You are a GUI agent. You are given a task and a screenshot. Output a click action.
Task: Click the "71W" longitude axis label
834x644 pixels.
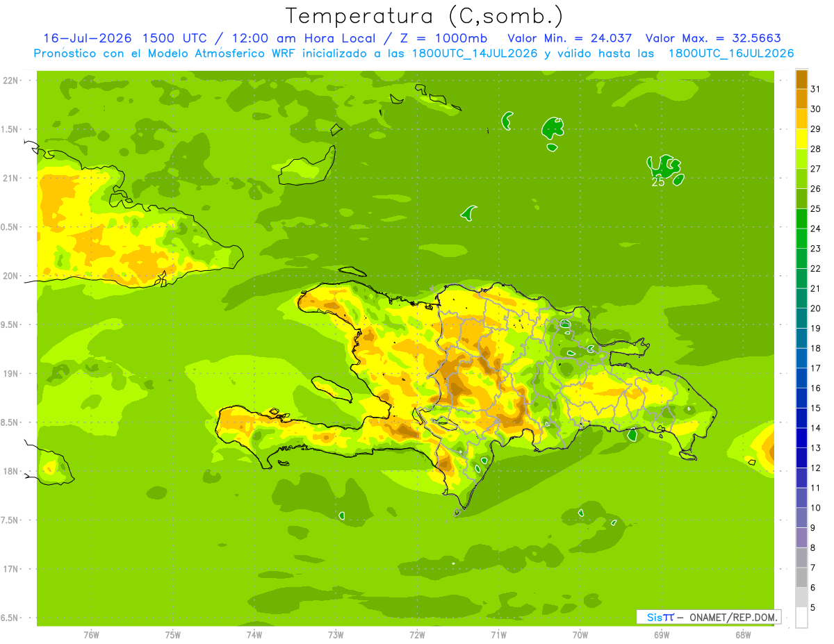coord(498,635)
